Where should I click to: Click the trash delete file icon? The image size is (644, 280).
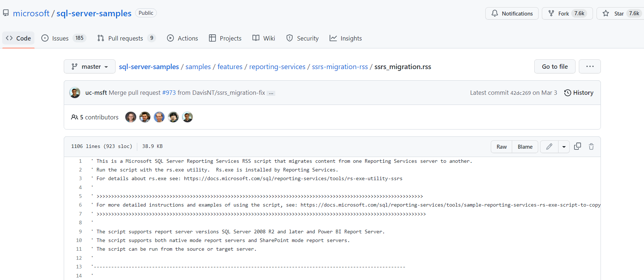click(x=591, y=147)
